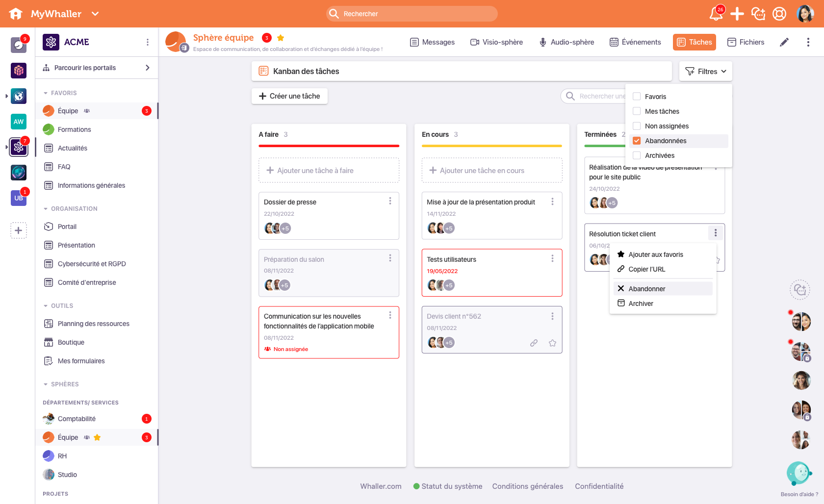Check the Archivées filter checkbox
This screenshot has width=824, height=504.
tap(637, 155)
